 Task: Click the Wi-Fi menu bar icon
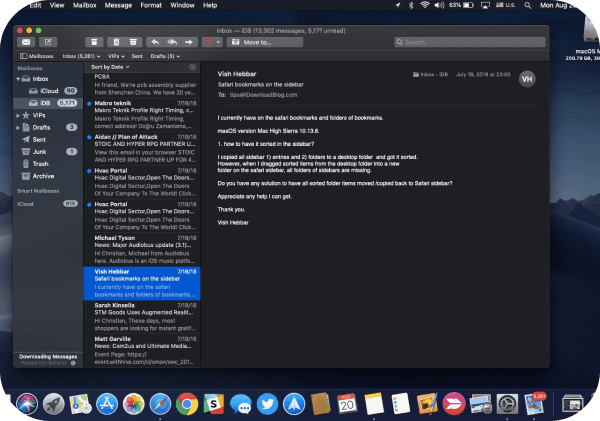coord(424,5)
